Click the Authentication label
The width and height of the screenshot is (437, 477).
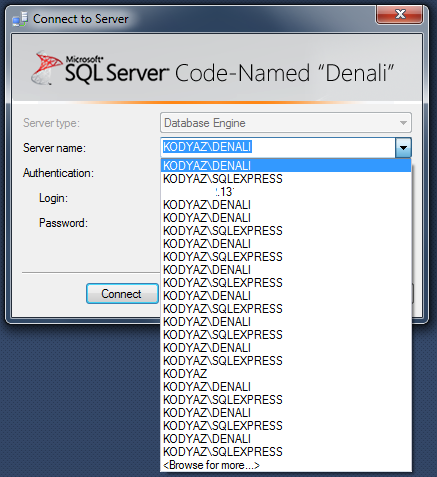pyautogui.click(x=58, y=173)
